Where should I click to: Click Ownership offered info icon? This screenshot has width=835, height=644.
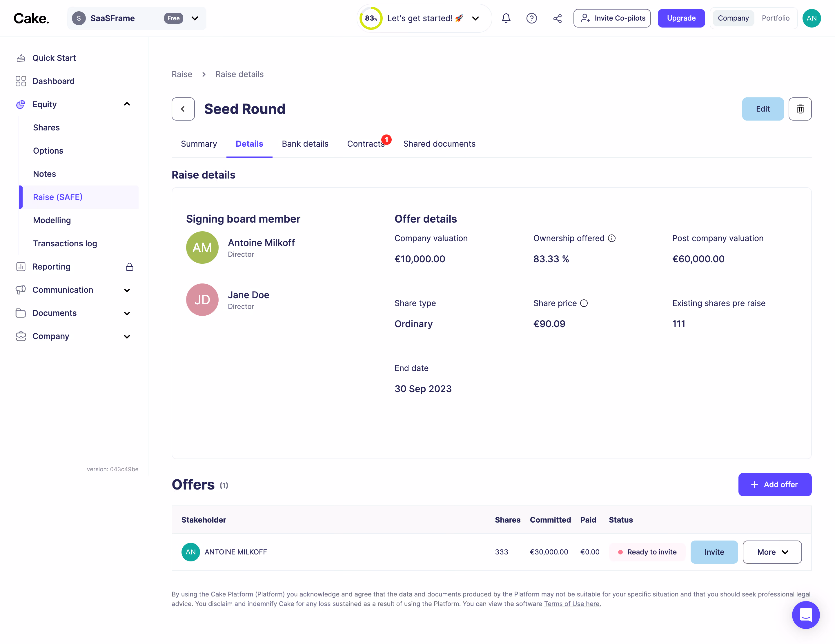coord(612,238)
